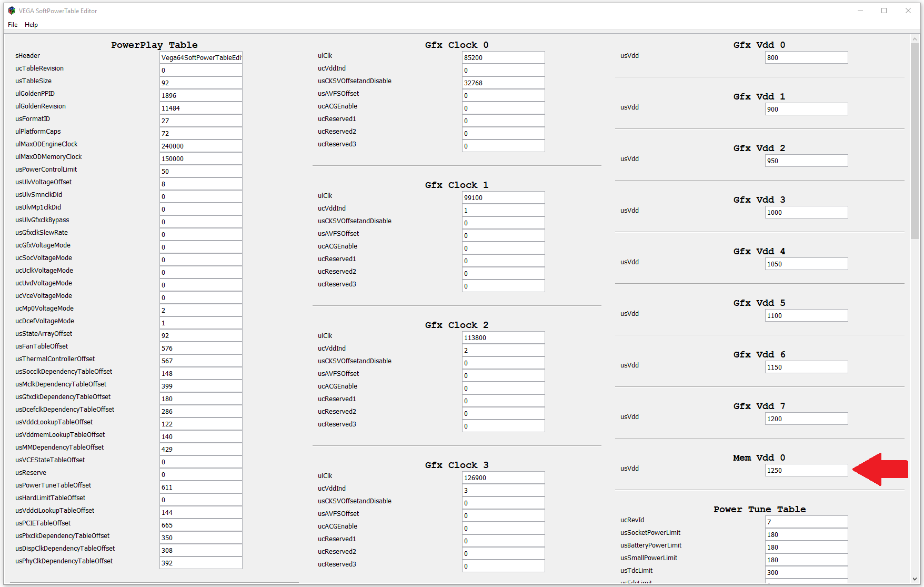Click Gfx Clock 3 ucVddInd field
Viewport: 924px width, 587px height.
coord(504,490)
